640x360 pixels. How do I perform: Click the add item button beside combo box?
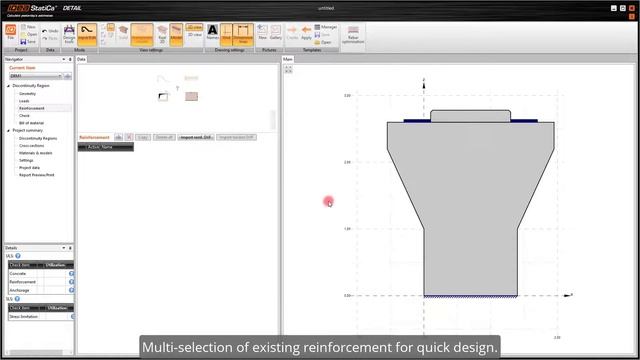(68, 76)
